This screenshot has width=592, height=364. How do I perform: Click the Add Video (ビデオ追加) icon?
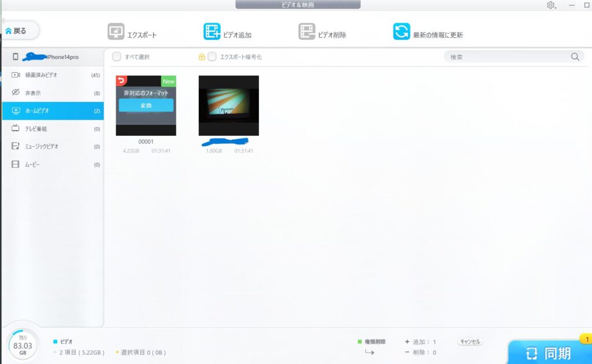pos(212,31)
